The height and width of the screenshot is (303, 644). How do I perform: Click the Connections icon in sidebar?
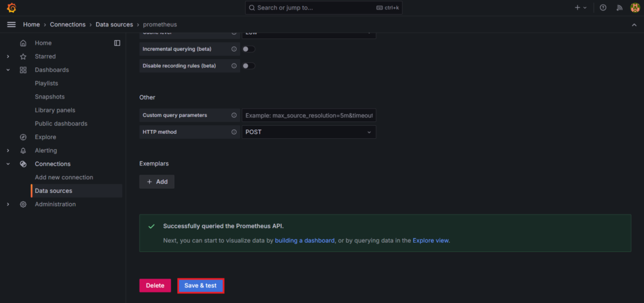(x=23, y=164)
